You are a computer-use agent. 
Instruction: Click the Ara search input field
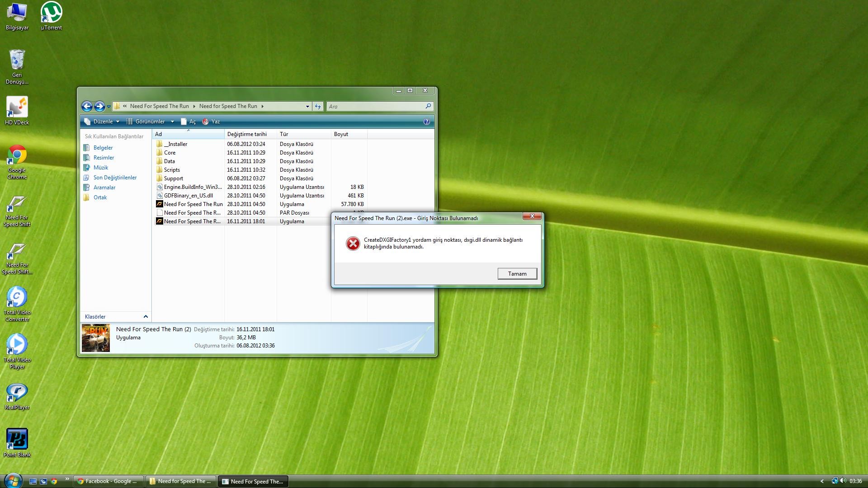[380, 106]
